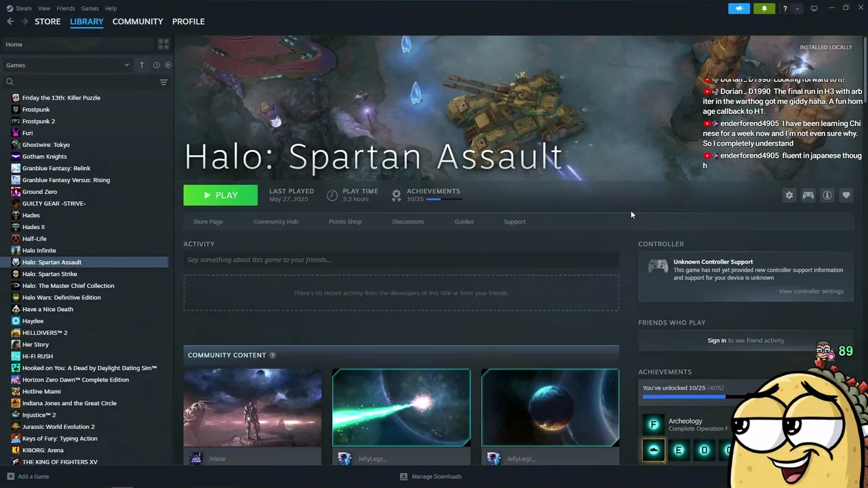Click Sign in for friend activity
The image size is (868, 488).
pos(717,340)
